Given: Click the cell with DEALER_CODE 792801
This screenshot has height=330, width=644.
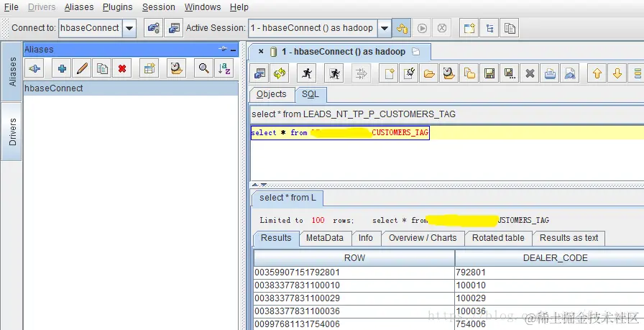Looking at the screenshot, I should 549,272.
